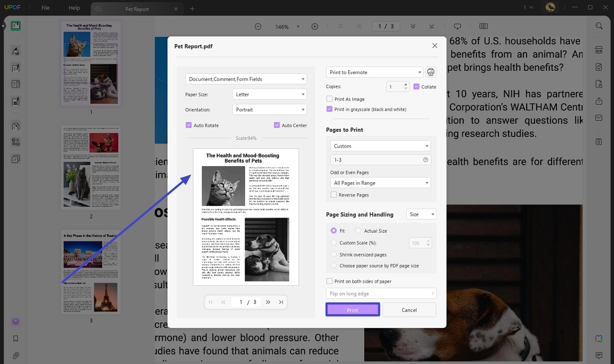Open the Bookmarks icon at bottom left
614x364 pixels.
[16, 339]
